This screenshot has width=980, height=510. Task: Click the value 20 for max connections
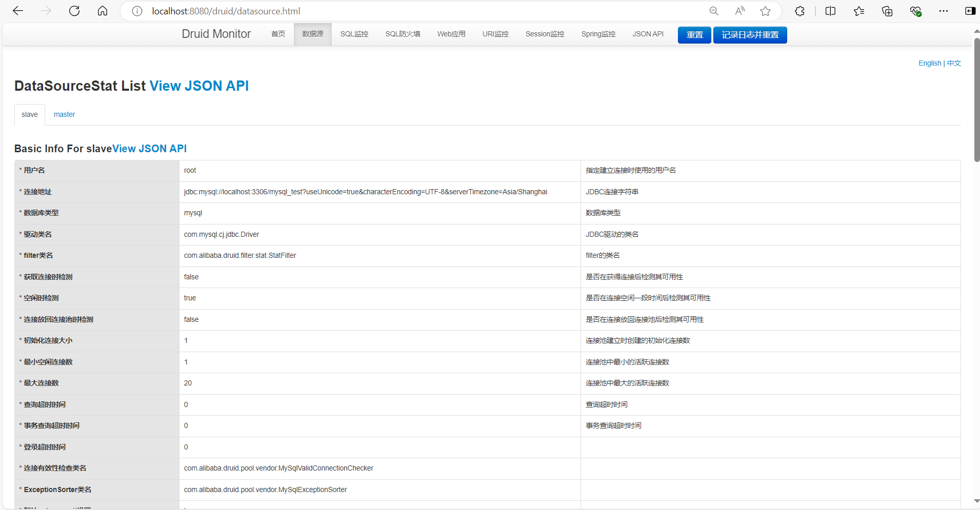click(x=188, y=383)
